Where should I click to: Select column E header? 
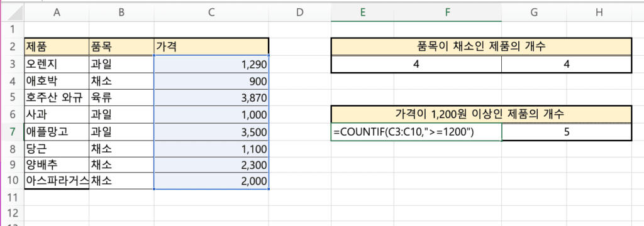362,13
